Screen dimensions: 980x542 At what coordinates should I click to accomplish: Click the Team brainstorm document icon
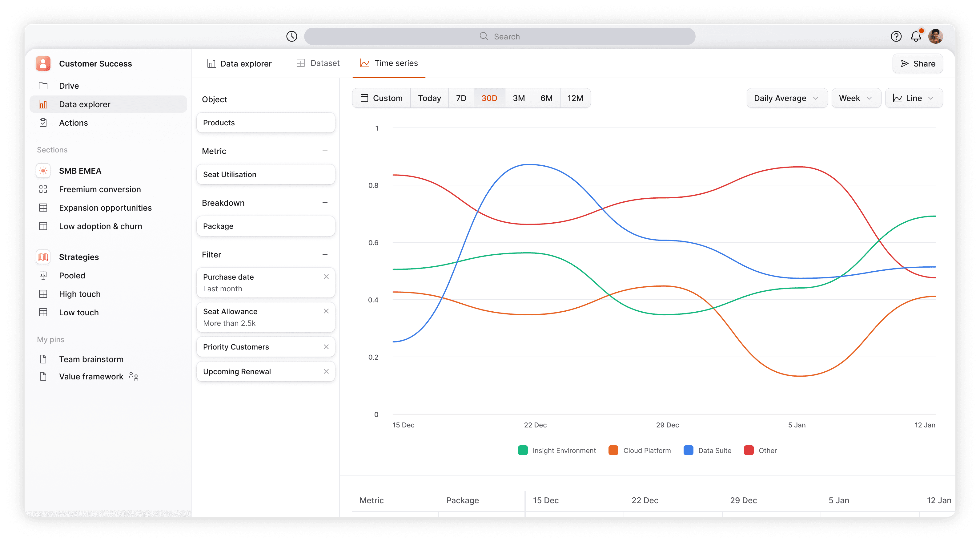click(x=43, y=359)
